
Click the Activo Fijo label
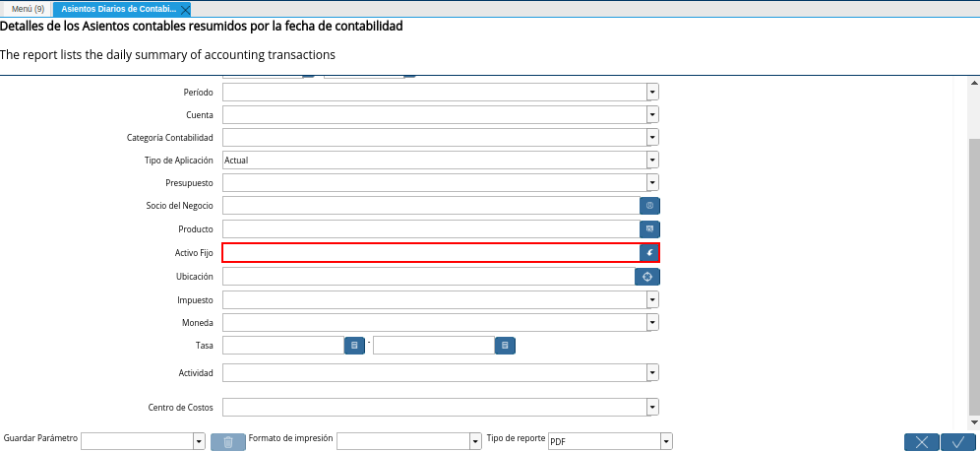(194, 253)
